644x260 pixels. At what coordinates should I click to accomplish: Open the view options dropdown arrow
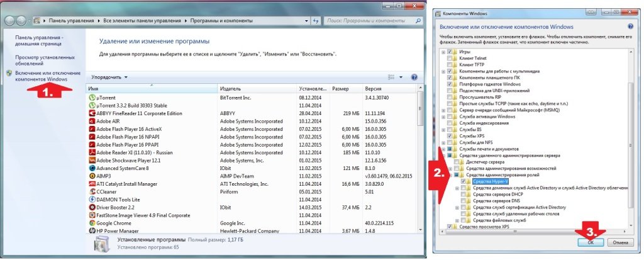[401, 77]
